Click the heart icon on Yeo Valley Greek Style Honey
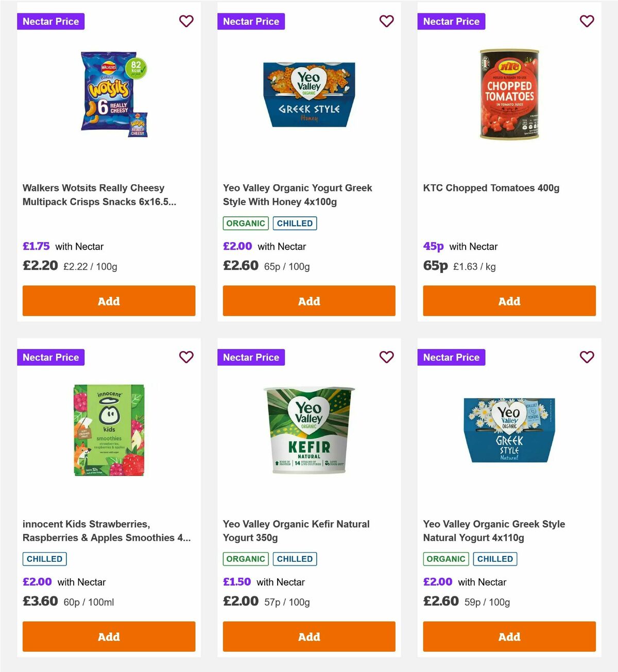The image size is (618, 672). 386,21
